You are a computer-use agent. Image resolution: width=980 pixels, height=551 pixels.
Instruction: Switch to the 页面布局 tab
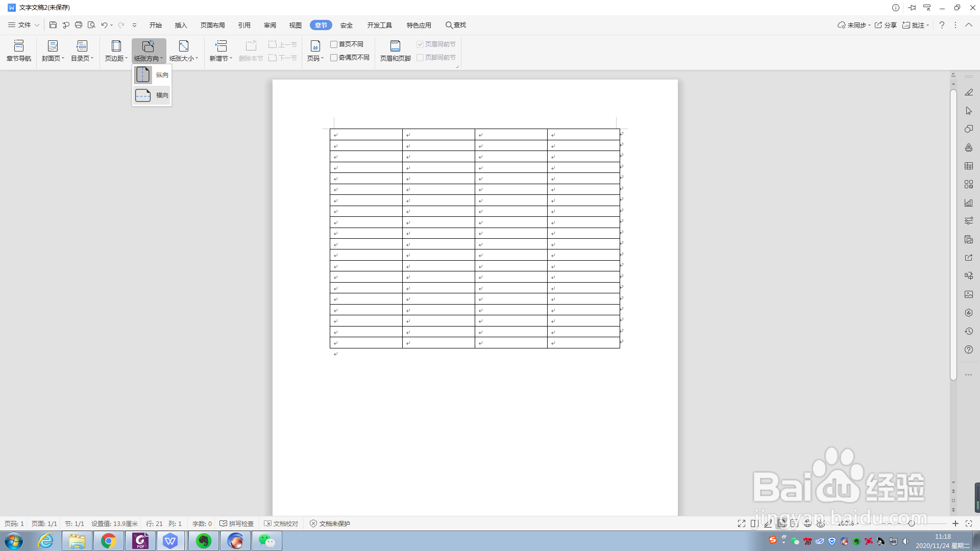212,25
